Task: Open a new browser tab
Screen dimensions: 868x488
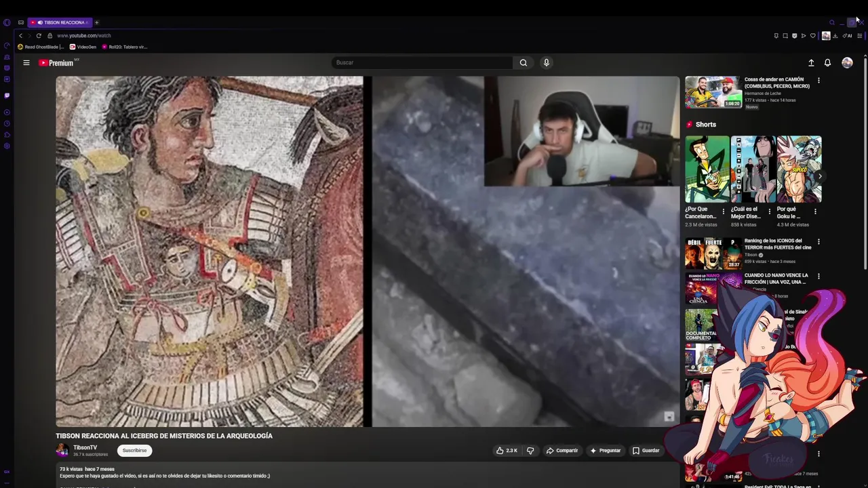Action: [x=96, y=22]
